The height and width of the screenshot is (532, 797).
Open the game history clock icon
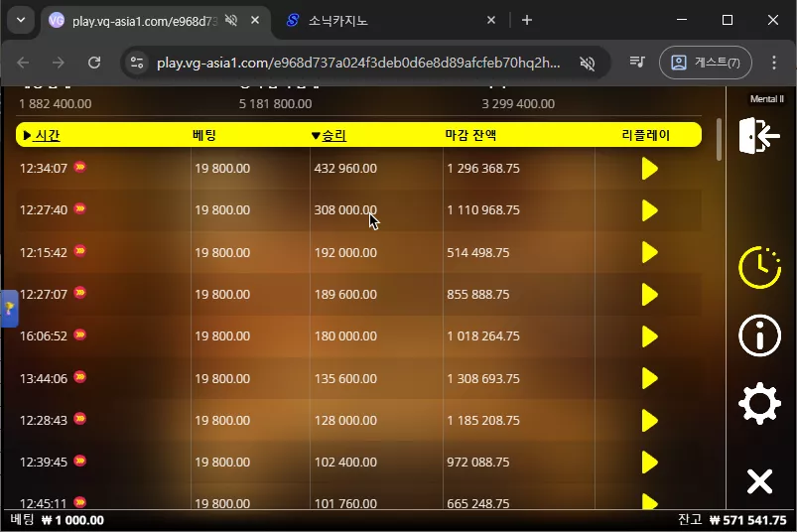[759, 267]
